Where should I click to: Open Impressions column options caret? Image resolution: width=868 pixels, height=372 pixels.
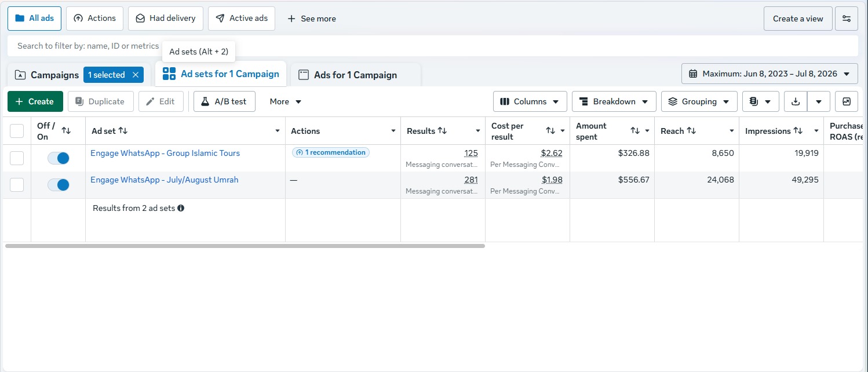click(816, 131)
